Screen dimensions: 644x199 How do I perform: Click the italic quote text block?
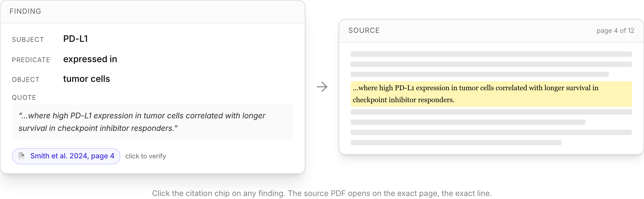[153, 122]
